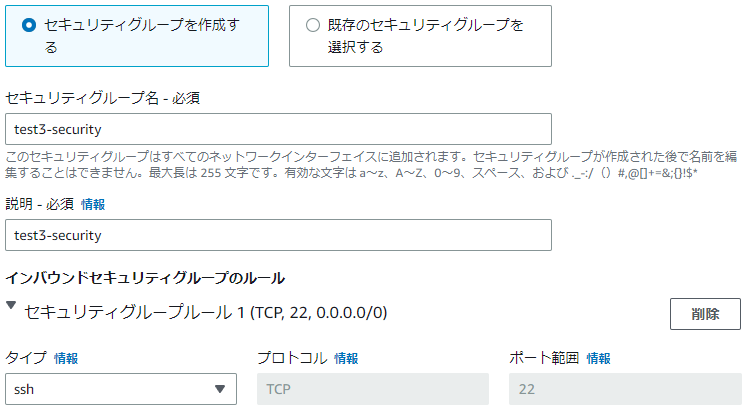Click the ポート範囲 label text
The height and width of the screenshot is (411, 748).
tap(542, 358)
